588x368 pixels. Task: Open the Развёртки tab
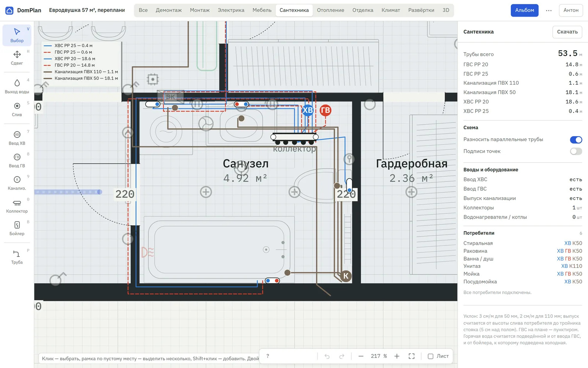(x=421, y=10)
